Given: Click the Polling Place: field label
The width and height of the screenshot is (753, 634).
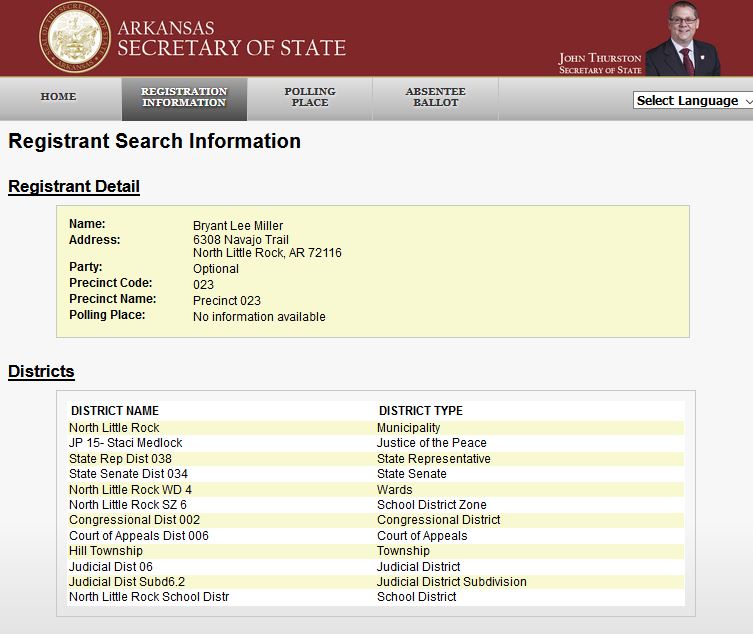Looking at the screenshot, I should click(107, 315).
